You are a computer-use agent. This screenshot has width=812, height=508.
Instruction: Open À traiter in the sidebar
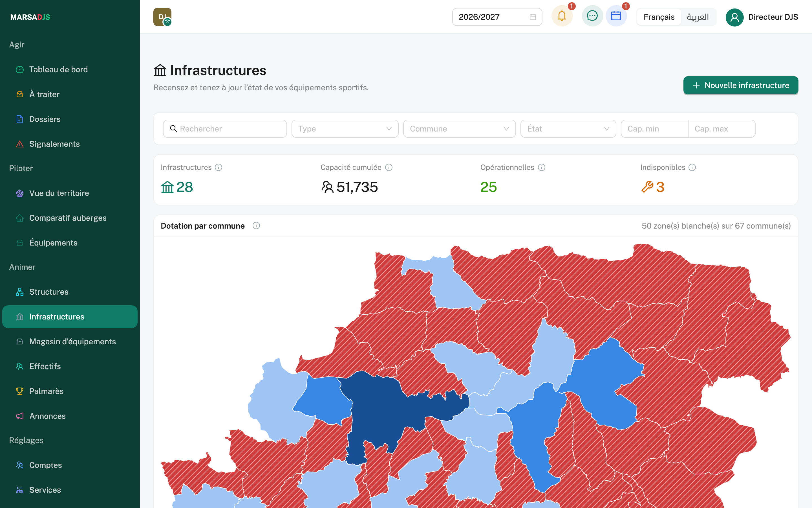tap(70, 95)
